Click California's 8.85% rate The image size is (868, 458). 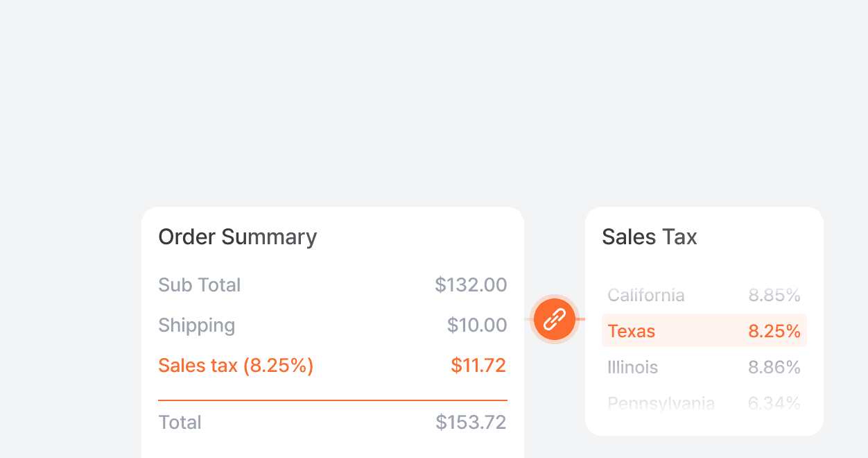click(774, 296)
